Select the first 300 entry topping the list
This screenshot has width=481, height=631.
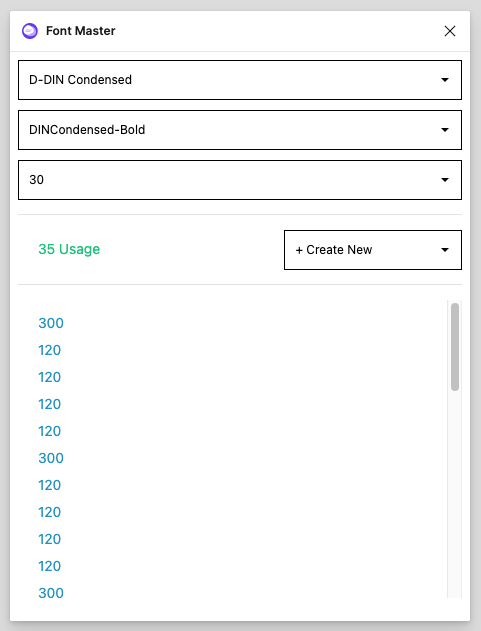pos(51,323)
